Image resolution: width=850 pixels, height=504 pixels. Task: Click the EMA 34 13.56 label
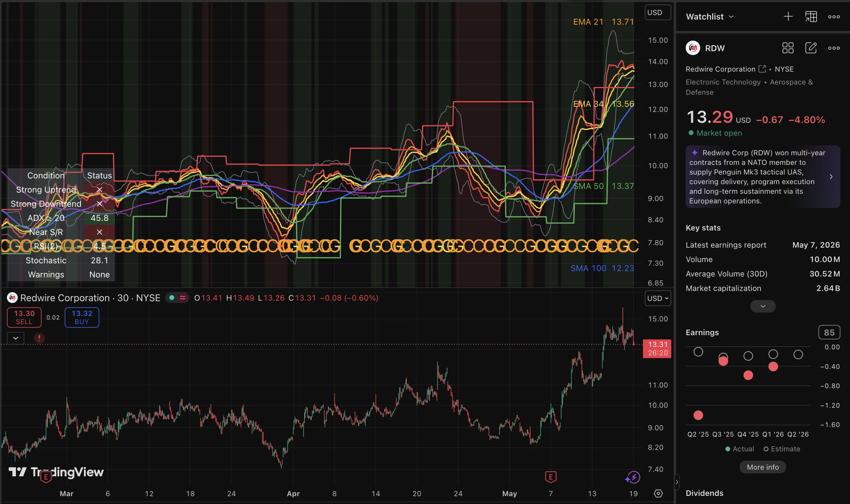pos(603,104)
